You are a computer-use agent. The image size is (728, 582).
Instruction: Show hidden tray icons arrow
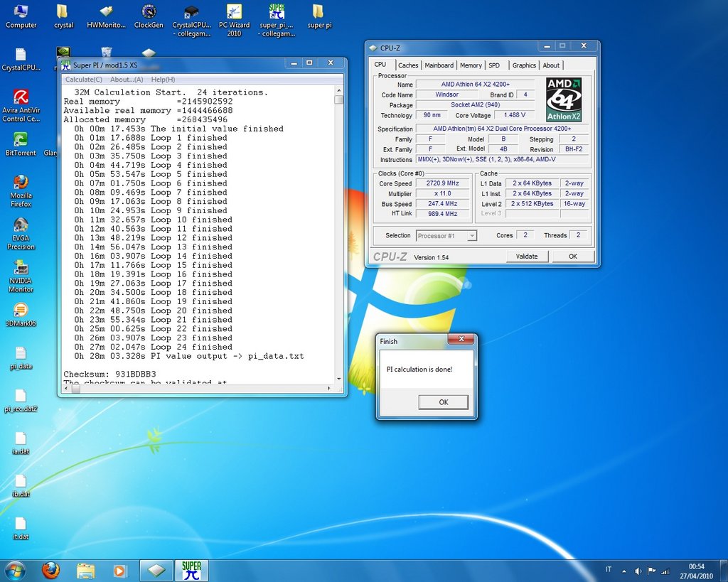pyautogui.click(x=624, y=571)
